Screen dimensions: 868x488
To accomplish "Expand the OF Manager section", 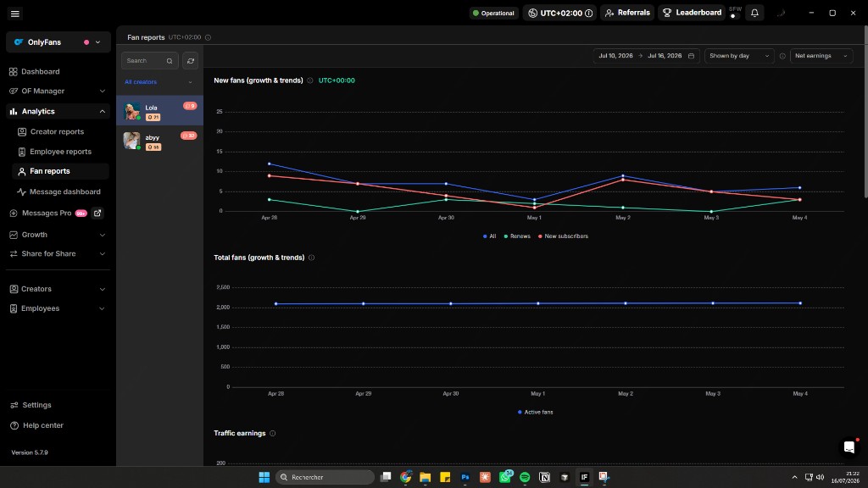I will tap(58, 91).
